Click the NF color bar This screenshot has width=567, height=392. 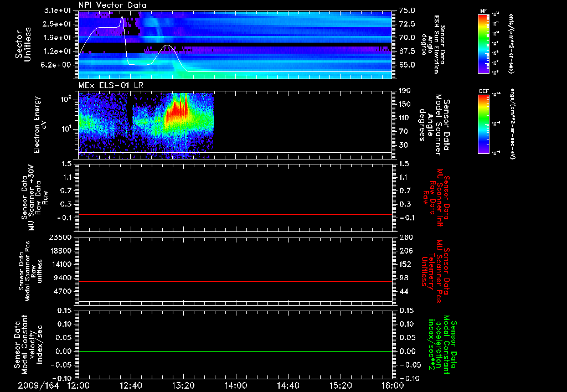[x=484, y=44]
